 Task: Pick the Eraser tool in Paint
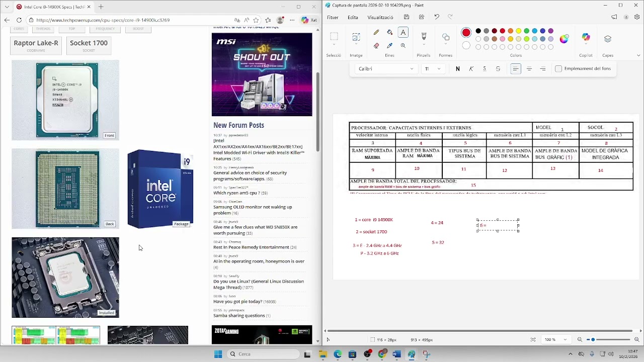coord(376,45)
